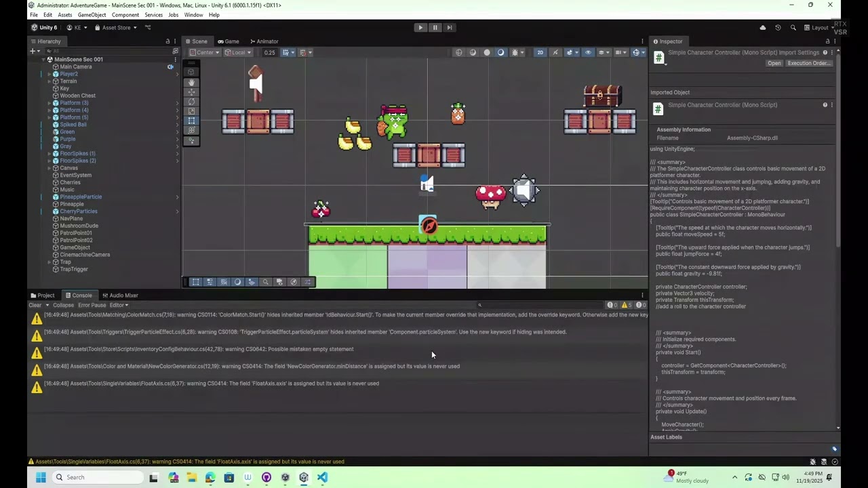Expand the Player2 object in Hierarchy
The width and height of the screenshot is (868, 488).
click(50, 74)
